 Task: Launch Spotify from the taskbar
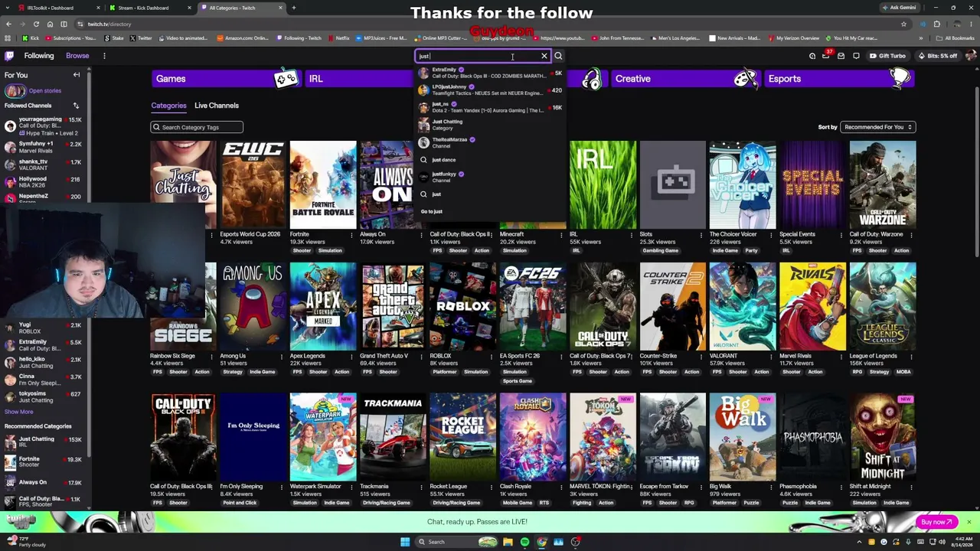pyautogui.click(x=524, y=542)
